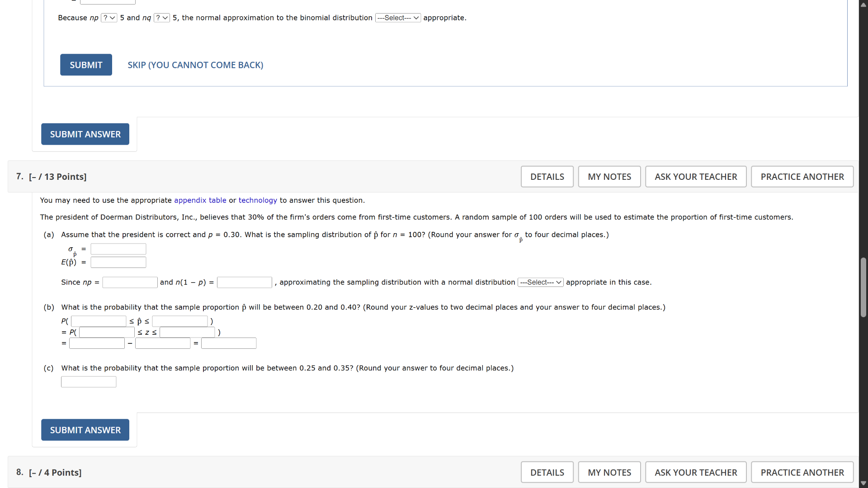Click the E(p-hat) input field
Image resolution: width=868 pixels, height=488 pixels.
(x=118, y=262)
